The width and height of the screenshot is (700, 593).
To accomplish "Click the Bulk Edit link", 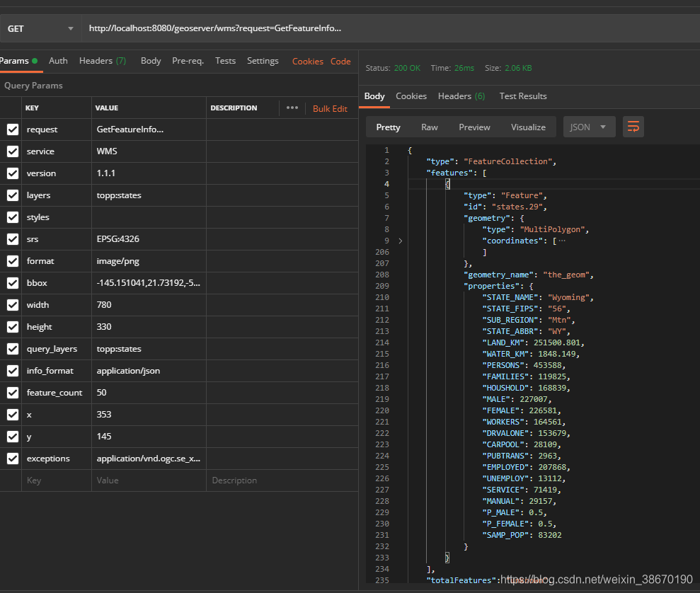I will pyautogui.click(x=330, y=109).
